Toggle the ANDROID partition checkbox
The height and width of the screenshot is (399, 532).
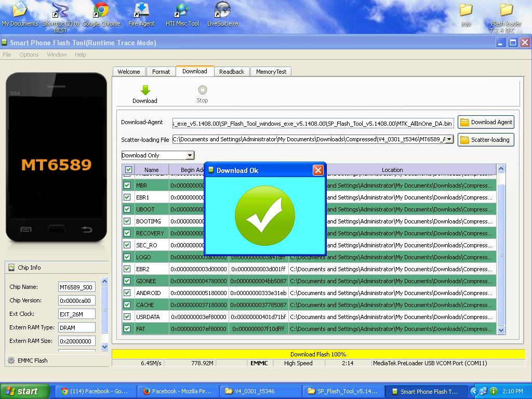click(x=127, y=293)
